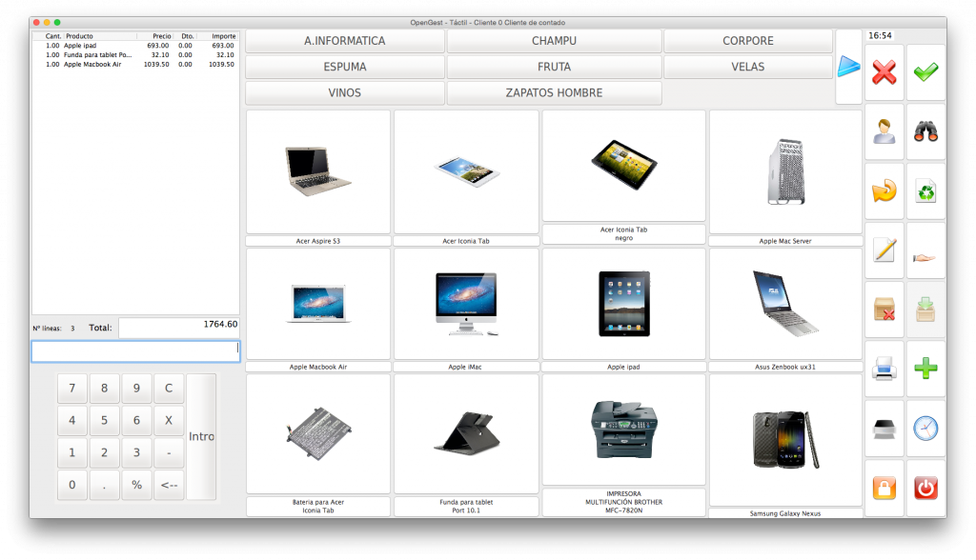The image size is (976, 560).
Task: Select the white Acer Iconia Tab image
Action: pyautogui.click(x=466, y=172)
